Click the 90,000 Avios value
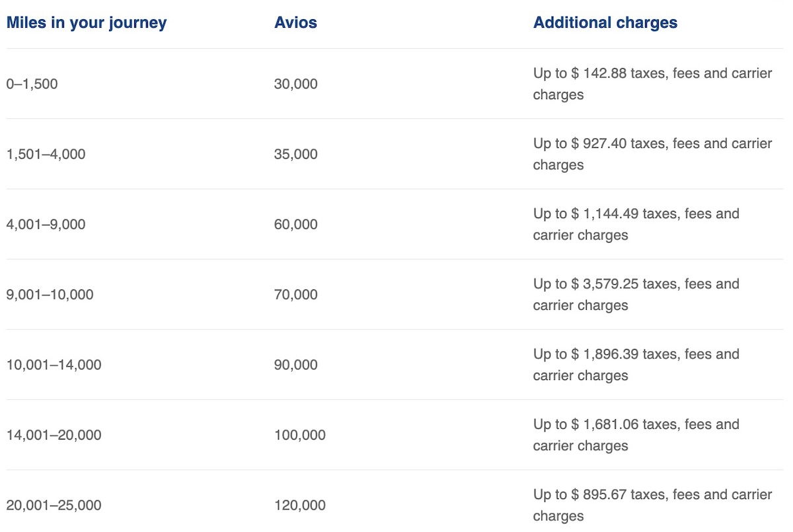Screen dimensions: 793x532 pos(296,365)
